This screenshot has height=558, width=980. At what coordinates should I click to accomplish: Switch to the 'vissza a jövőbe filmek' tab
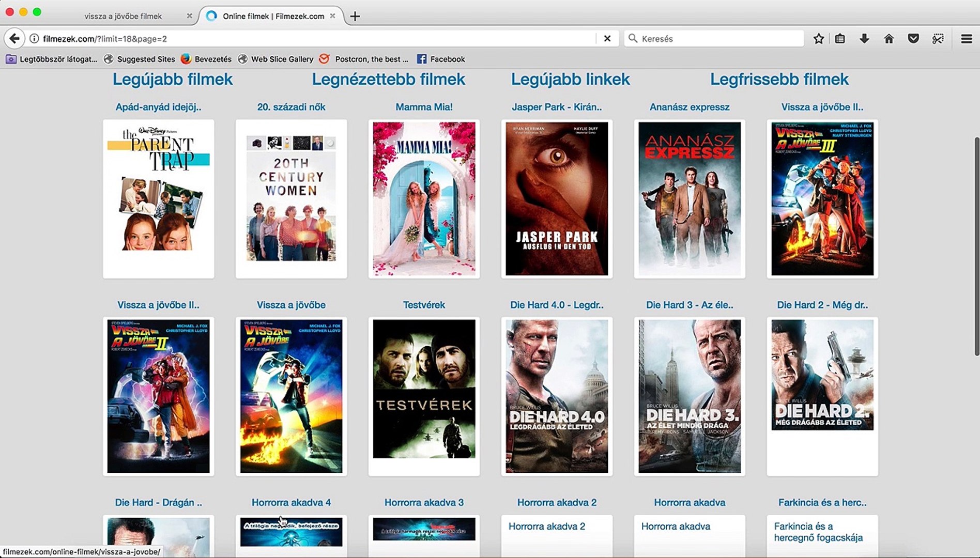point(123,16)
